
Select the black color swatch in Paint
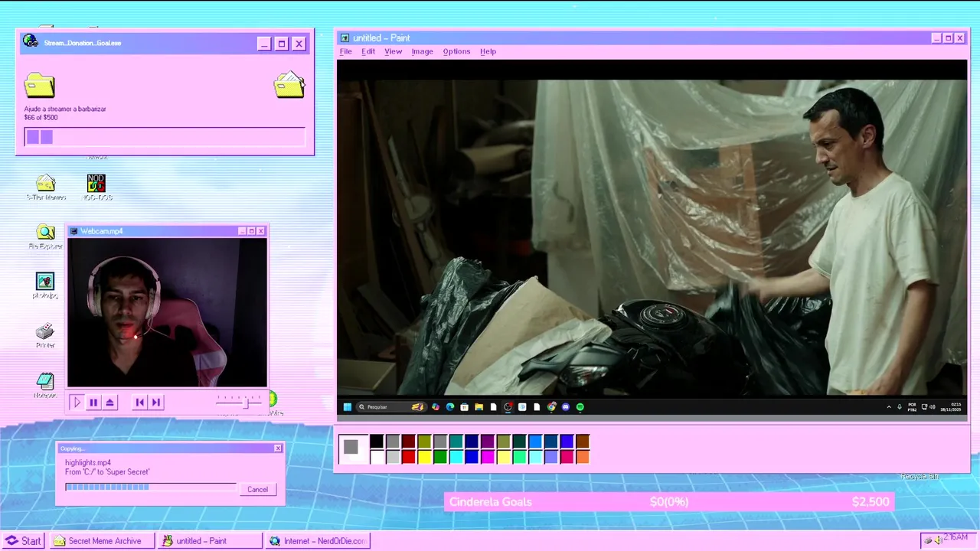[377, 441]
